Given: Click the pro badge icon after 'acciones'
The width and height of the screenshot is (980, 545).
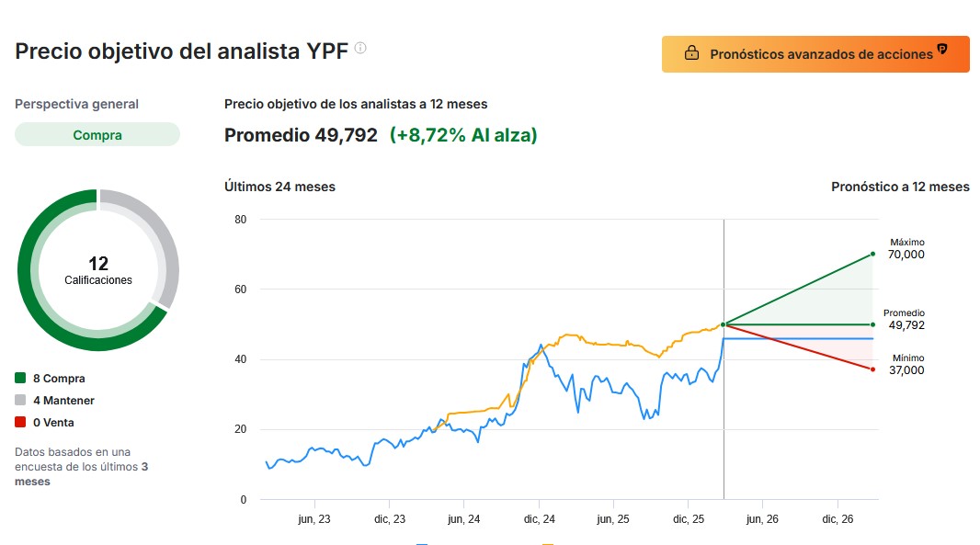Looking at the screenshot, I should coord(942,50).
